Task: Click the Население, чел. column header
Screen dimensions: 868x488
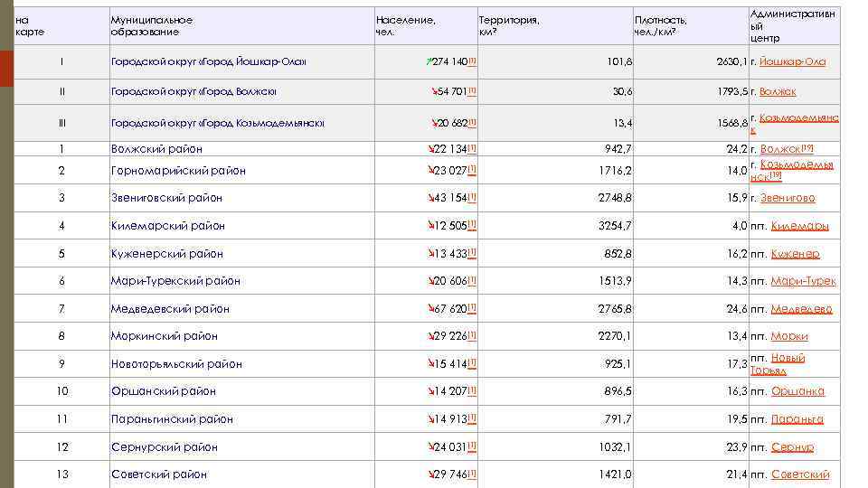Action: [x=405, y=26]
